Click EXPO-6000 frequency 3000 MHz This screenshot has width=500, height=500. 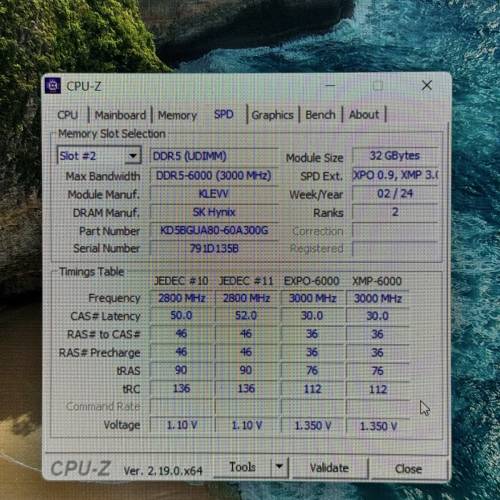312,298
